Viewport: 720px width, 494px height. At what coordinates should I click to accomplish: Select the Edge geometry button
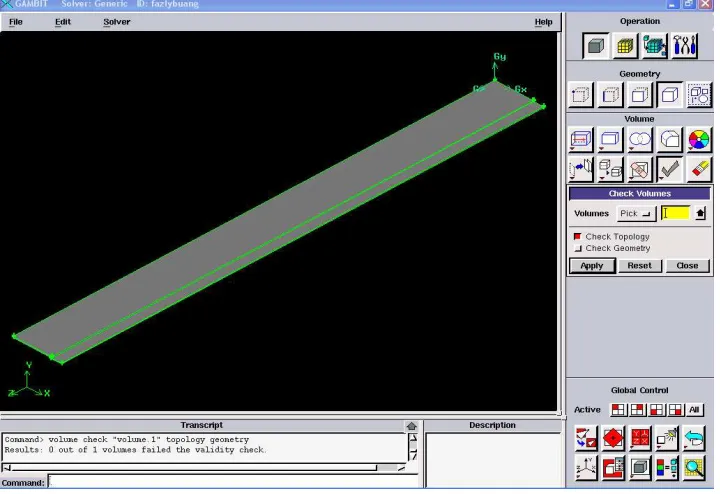pyautogui.click(x=610, y=95)
